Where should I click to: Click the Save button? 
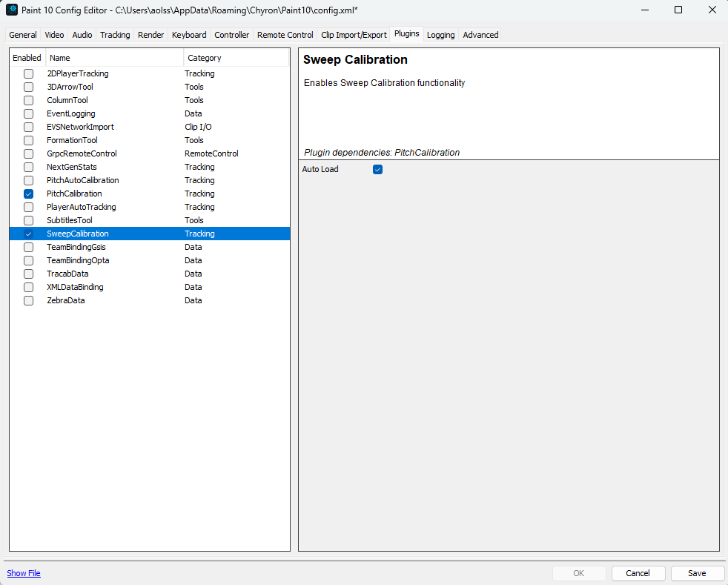(x=697, y=573)
